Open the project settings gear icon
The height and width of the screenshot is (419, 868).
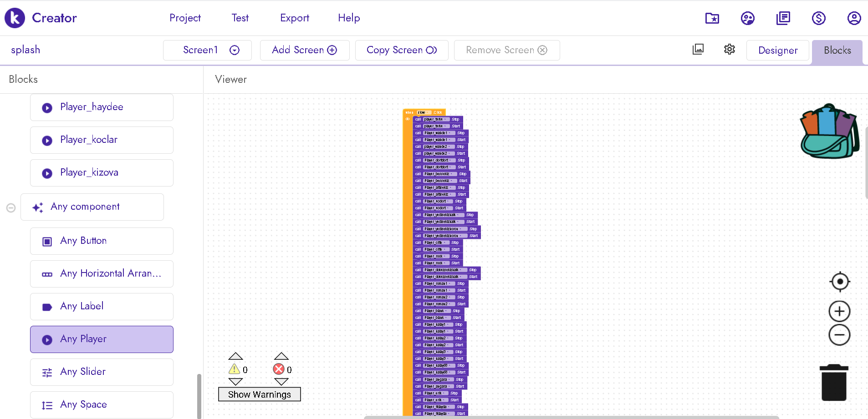(x=730, y=50)
